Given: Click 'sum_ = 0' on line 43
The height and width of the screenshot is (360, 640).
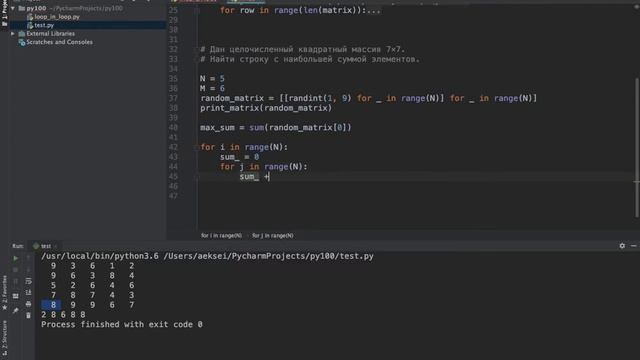Looking at the screenshot, I should pos(239,157).
